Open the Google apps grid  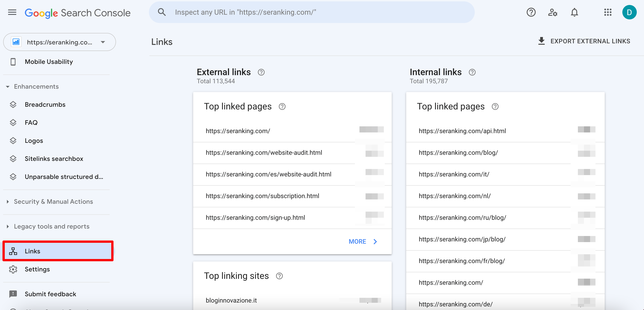coord(607,12)
